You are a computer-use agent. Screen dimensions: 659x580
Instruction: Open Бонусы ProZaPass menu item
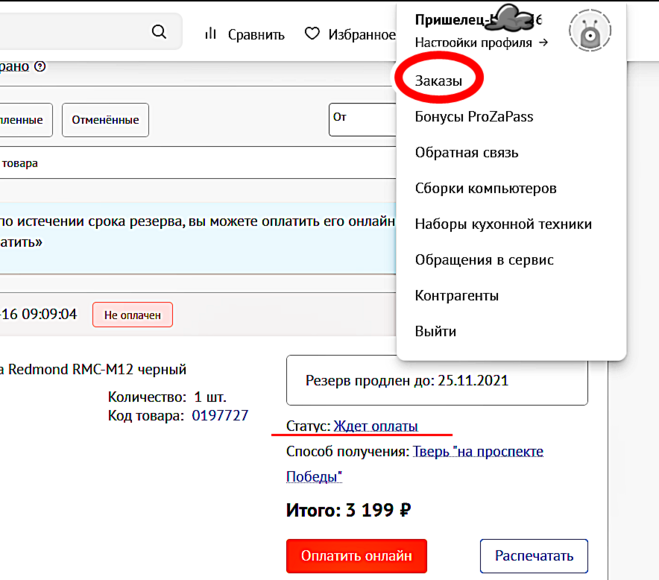point(474,117)
